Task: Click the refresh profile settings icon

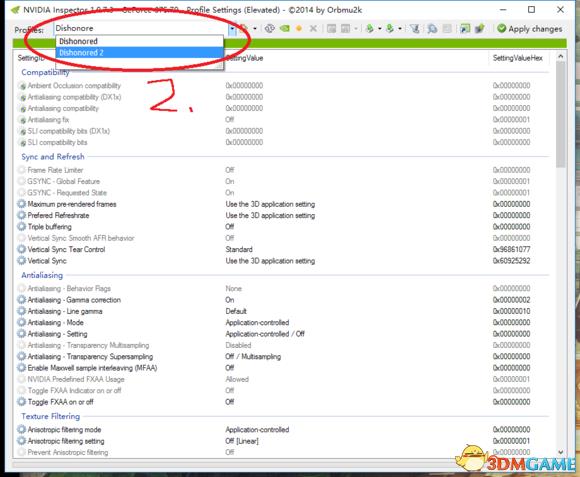Action: [270, 28]
